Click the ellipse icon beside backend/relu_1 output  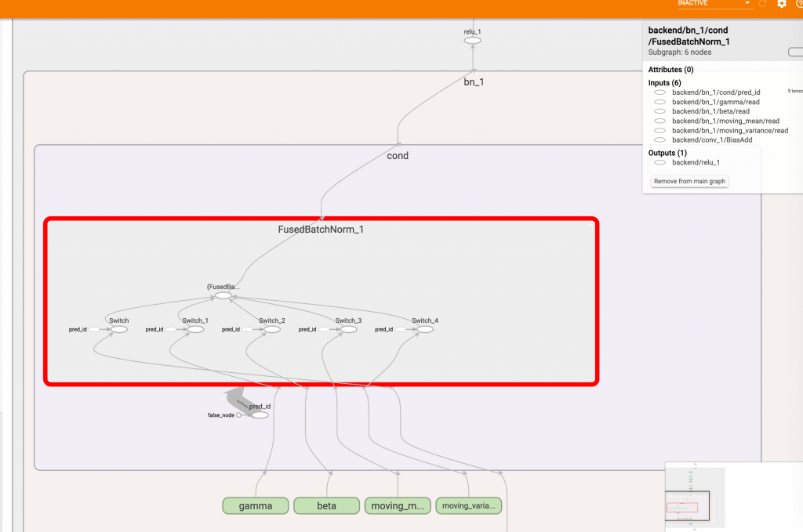point(659,162)
